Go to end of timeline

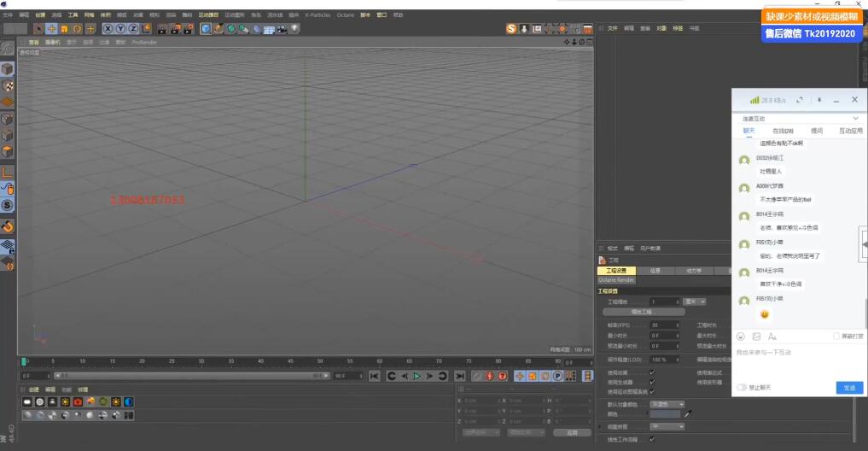[x=459, y=376]
